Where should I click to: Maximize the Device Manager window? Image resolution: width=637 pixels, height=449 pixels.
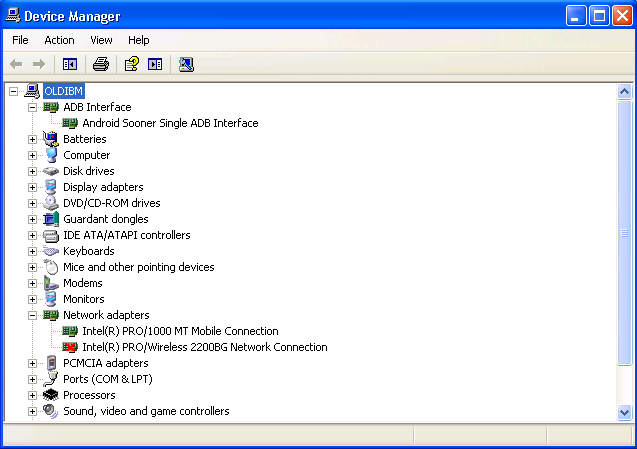599,16
